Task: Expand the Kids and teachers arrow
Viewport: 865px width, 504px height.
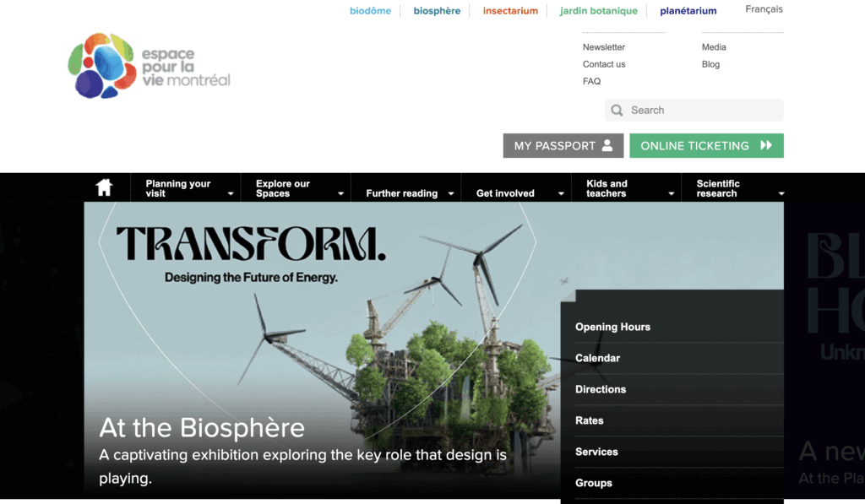Action: click(672, 193)
